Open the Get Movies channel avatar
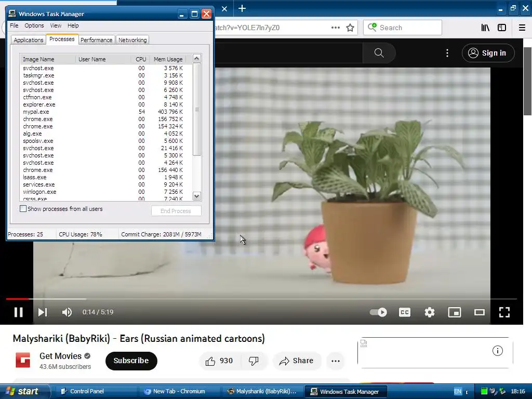Viewport: 532px width, 399px height. pos(23,360)
